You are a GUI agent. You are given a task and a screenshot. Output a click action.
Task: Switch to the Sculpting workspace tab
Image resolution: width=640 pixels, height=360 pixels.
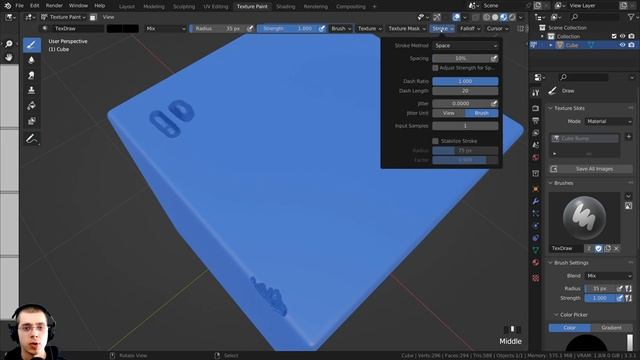tap(184, 7)
